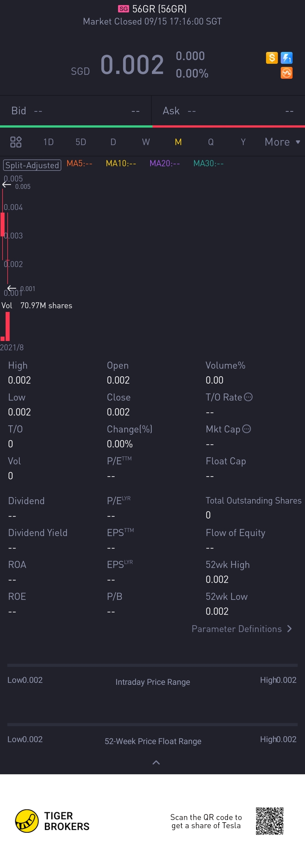Toggle the MA5 indicator label
305x868 pixels.
tap(79, 163)
